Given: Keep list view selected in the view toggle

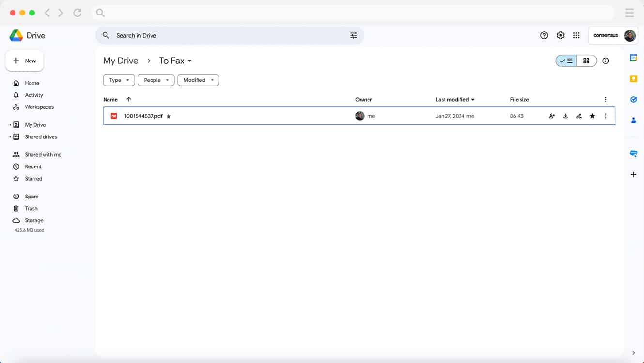Looking at the screenshot, I should [566, 60].
